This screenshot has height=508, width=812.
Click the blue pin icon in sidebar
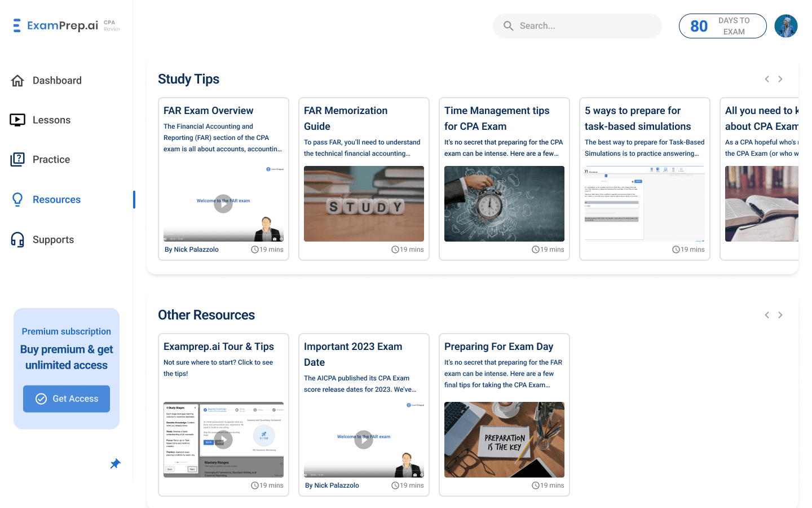pos(115,464)
